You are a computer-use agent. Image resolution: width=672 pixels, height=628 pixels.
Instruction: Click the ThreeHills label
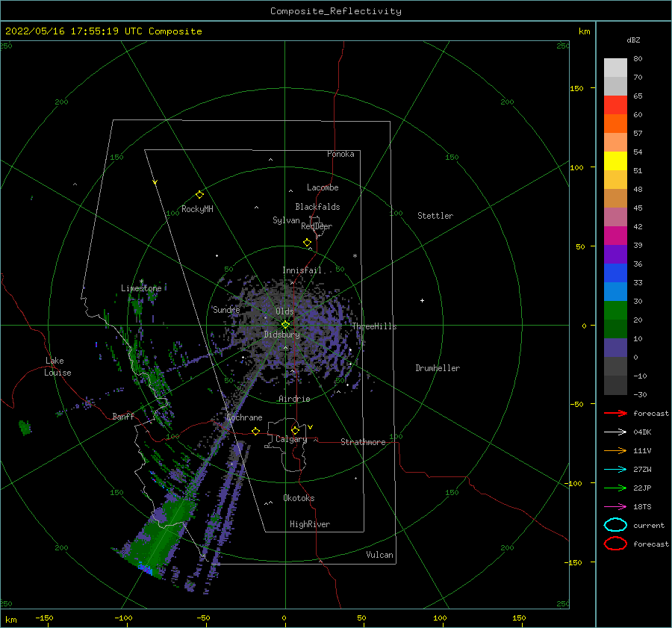374,326
